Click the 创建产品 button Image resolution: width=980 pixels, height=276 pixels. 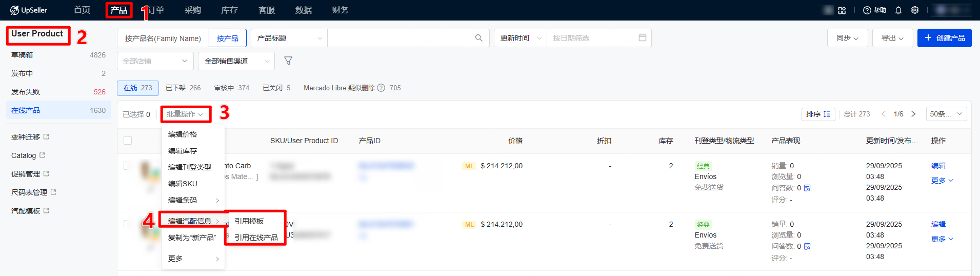point(944,38)
